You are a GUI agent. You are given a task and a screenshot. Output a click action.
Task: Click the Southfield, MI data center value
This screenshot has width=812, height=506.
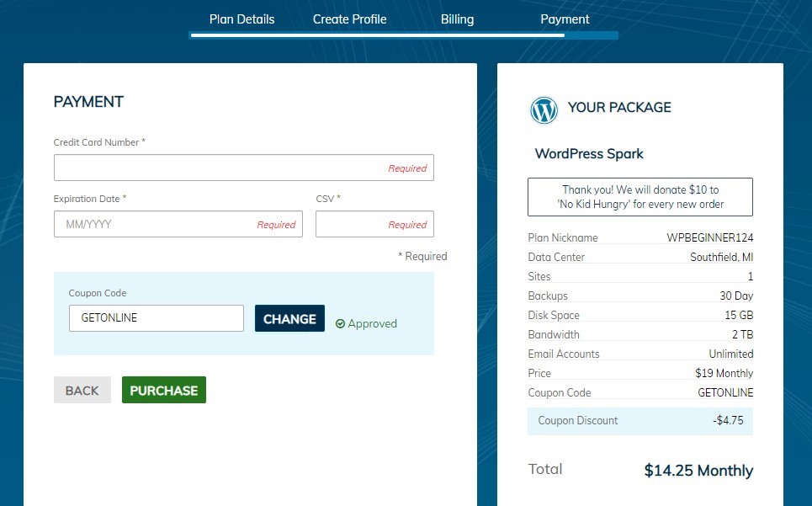(x=722, y=258)
